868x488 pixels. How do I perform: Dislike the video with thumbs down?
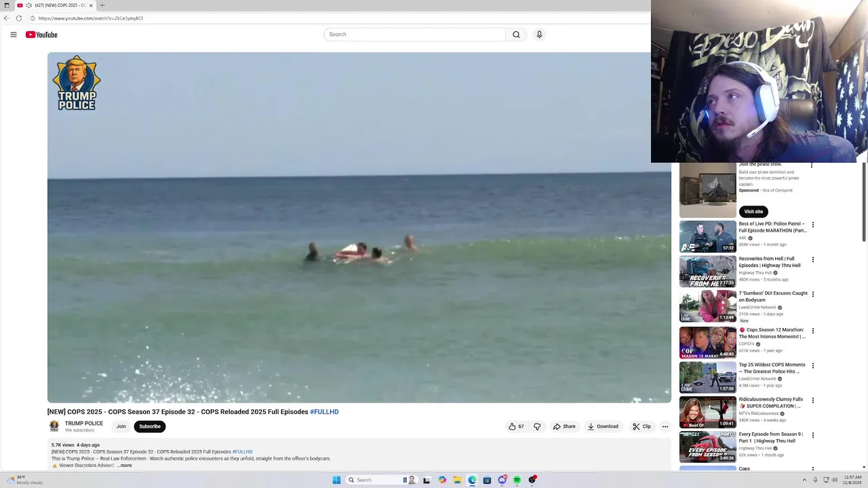537,426
